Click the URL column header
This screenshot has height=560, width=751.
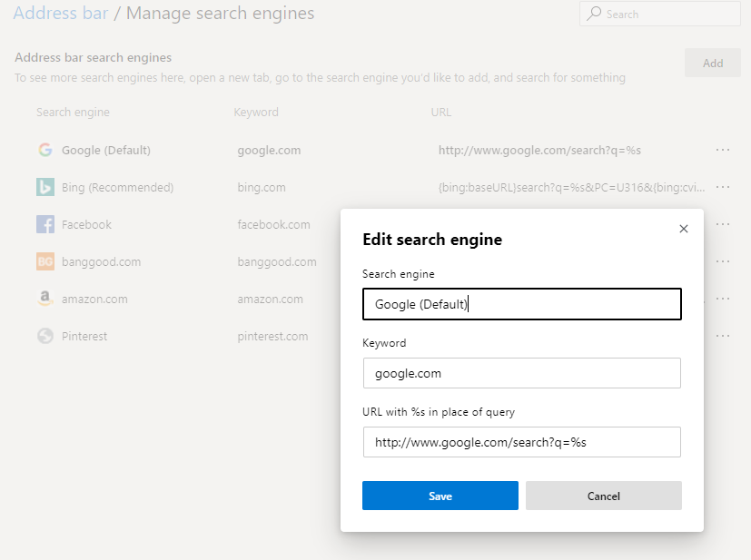440,112
